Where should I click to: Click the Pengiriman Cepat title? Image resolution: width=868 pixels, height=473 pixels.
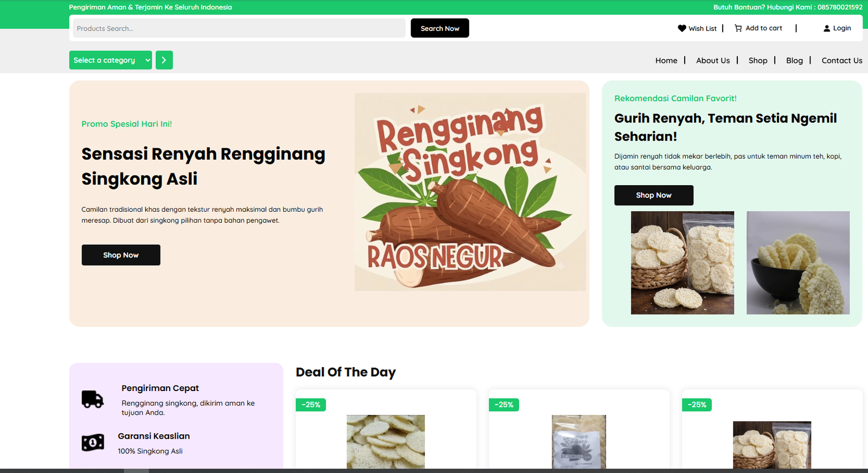click(x=160, y=388)
